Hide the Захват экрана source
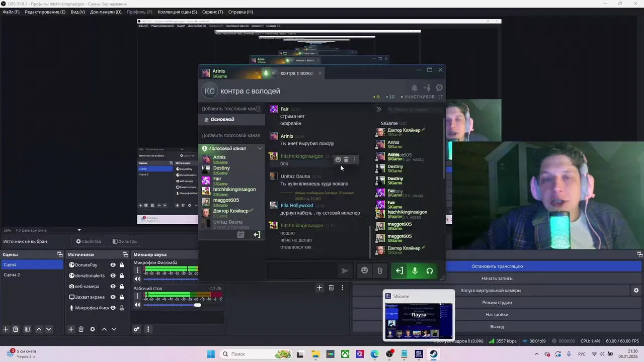Image resolution: width=644 pixels, height=362 pixels. (x=113, y=297)
